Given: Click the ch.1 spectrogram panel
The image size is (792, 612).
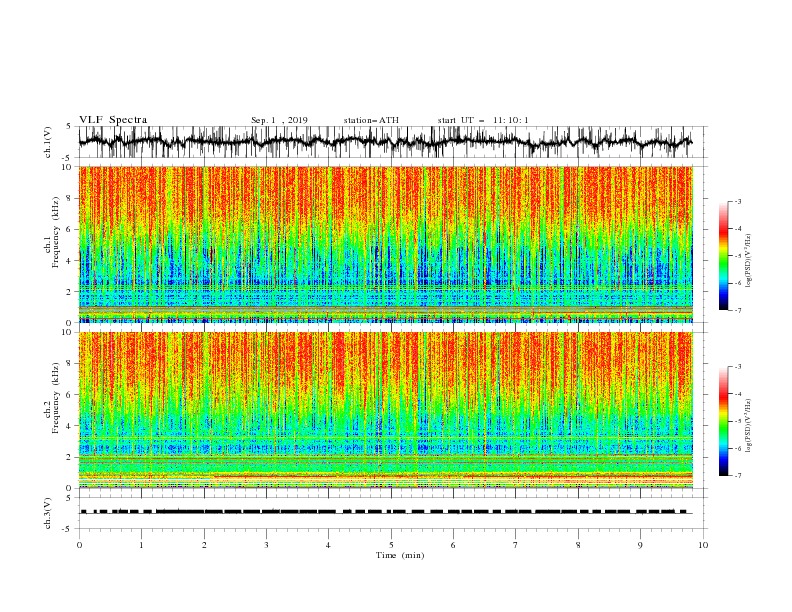Looking at the screenshot, I should (x=385, y=244).
